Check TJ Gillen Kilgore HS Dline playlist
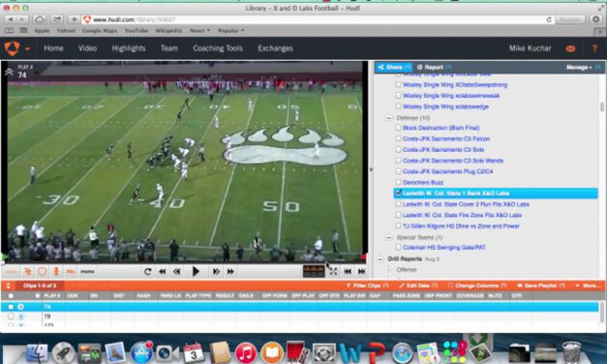The image size is (607, 364). [398, 226]
